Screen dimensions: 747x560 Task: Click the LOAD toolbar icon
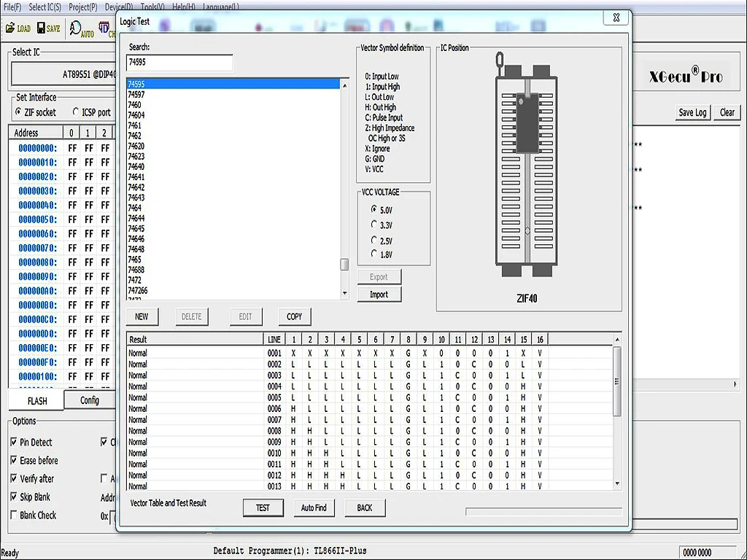tap(18, 28)
